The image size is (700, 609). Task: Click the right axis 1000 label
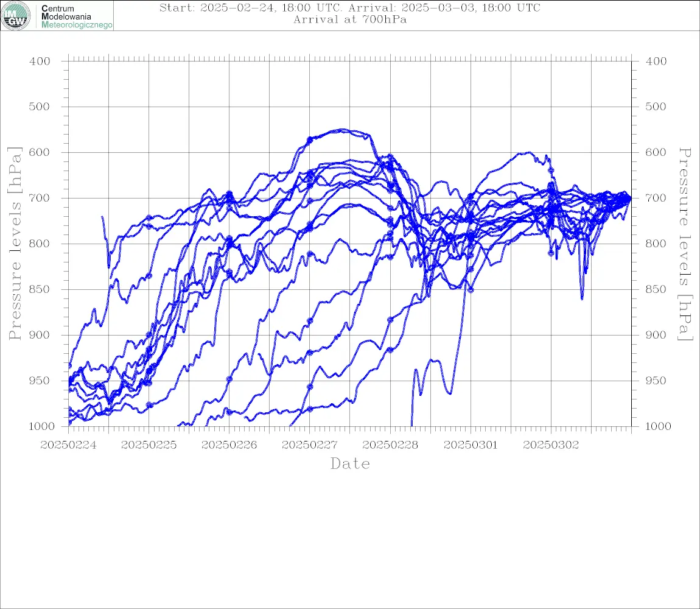coord(658,426)
